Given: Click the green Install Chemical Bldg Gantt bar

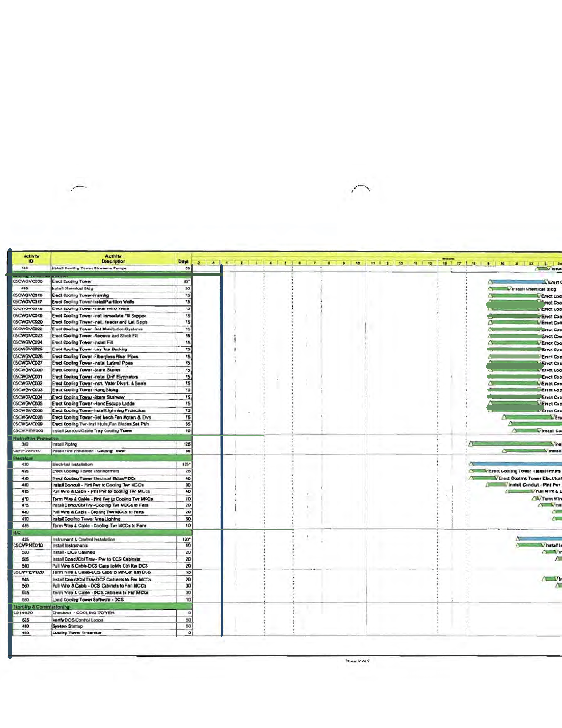Looking at the screenshot, I should tap(498, 288).
